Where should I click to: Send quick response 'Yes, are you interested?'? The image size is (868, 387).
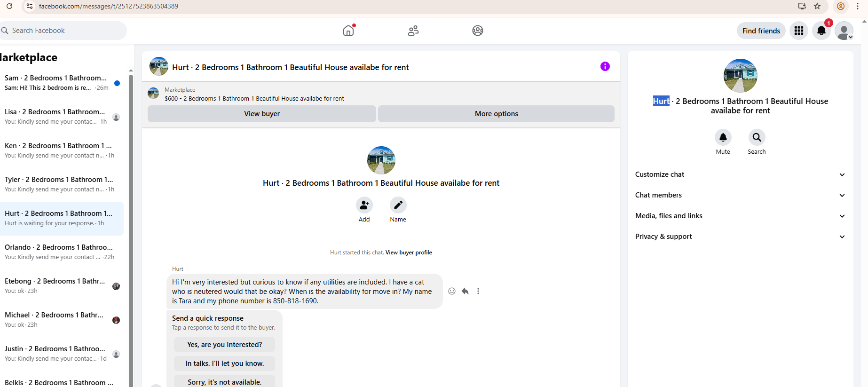coord(225,345)
